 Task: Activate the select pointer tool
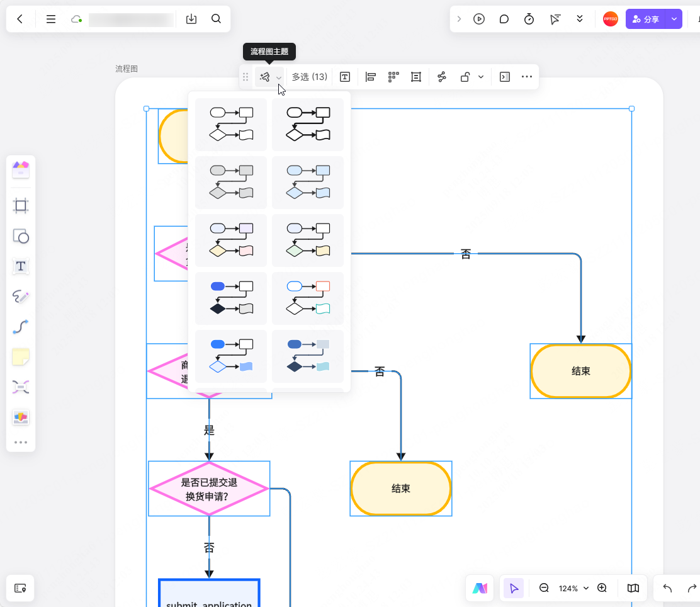click(x=514, y=588)
